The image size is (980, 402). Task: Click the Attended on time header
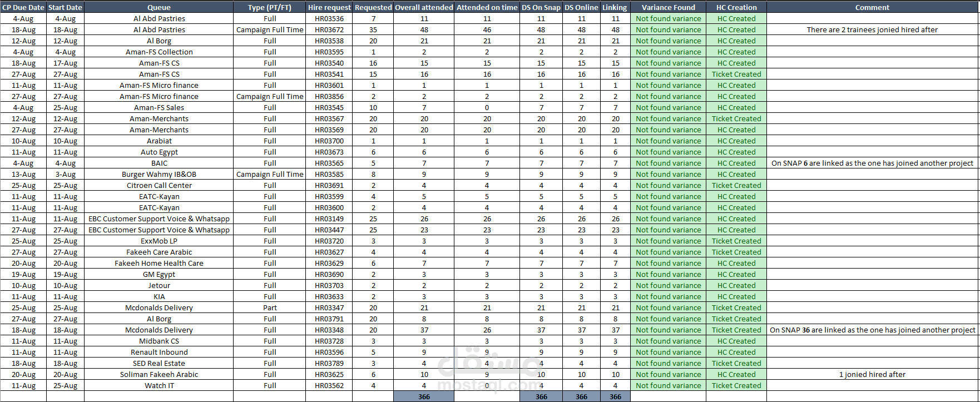pos(487,7)
